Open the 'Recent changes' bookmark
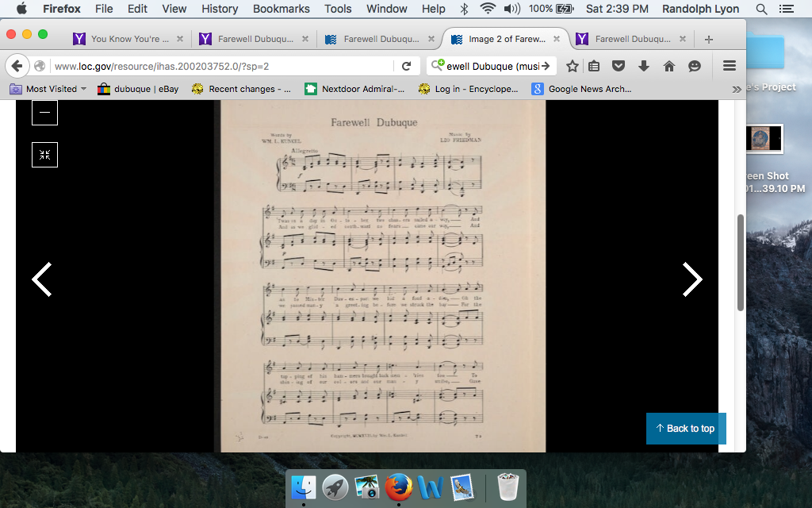This screenshot has width=812, height=508. click(241, 89)
